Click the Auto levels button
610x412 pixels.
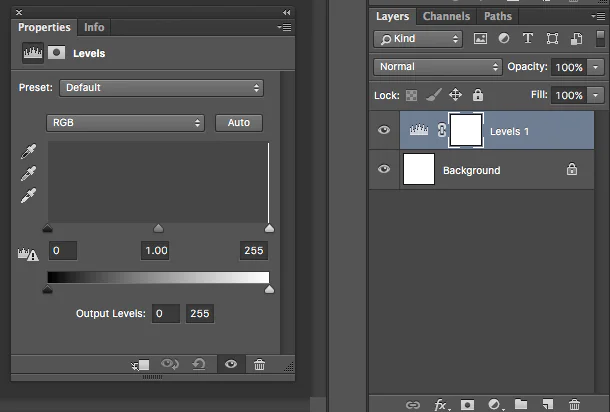[239, 123]
